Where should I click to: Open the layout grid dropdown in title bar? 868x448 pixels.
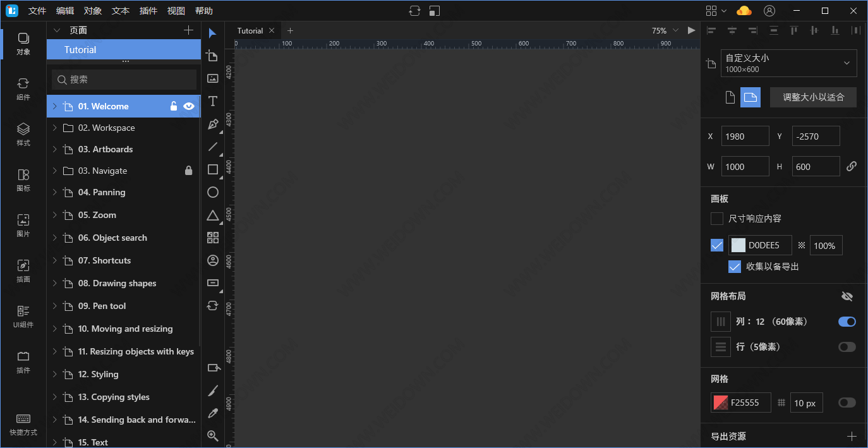[716, 11]
